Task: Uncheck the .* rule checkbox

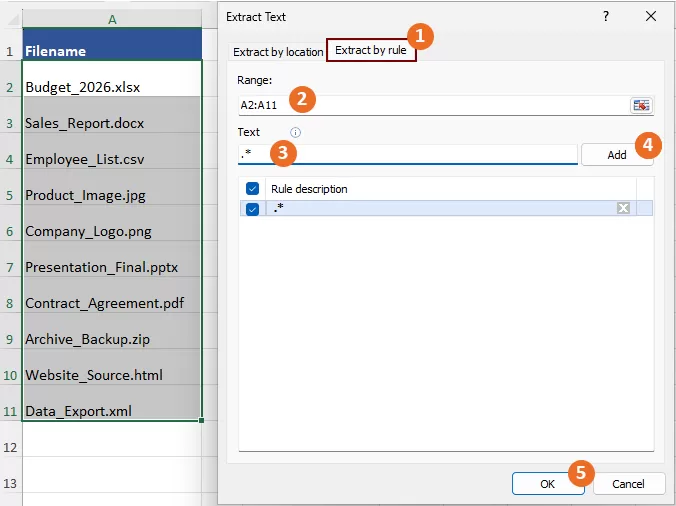Action: tap(252, 209)
